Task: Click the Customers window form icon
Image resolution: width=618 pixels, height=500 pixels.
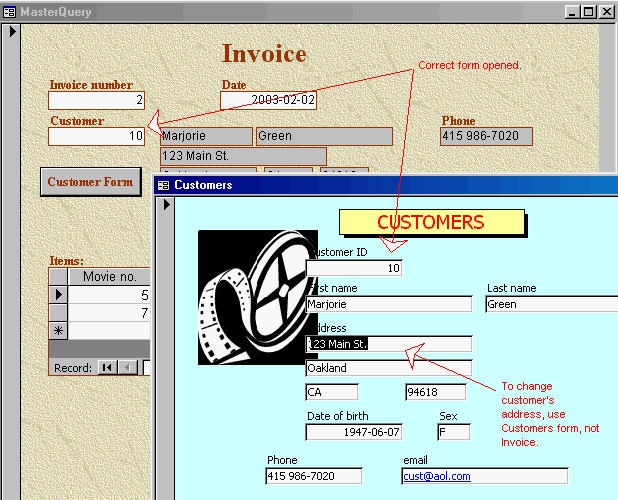Action: pyautogui.click(x=163, y=185)
